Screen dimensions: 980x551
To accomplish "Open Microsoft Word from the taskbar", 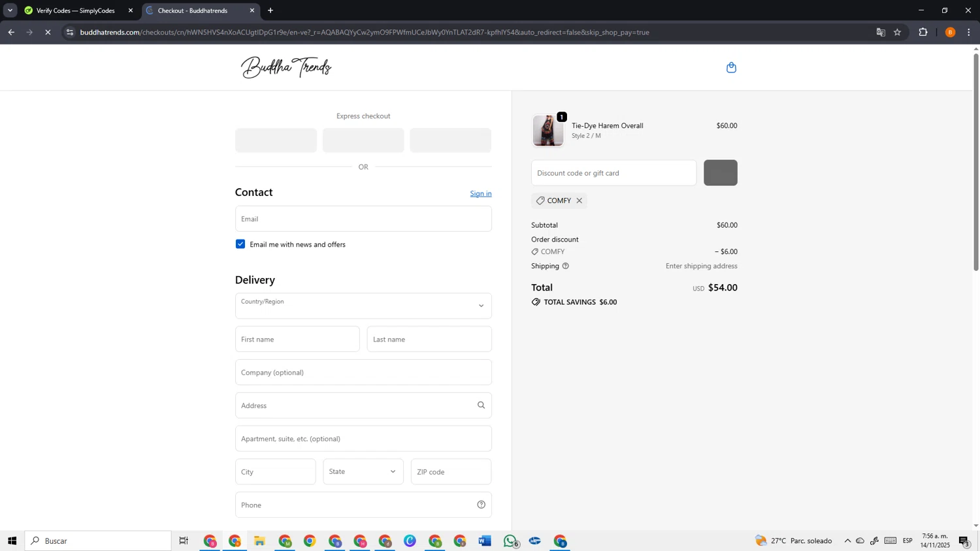I will coord(485,541).
